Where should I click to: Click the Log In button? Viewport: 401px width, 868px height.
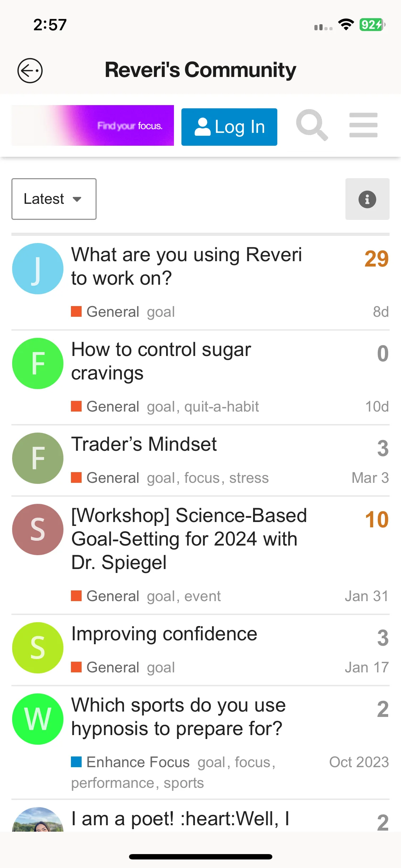(229, 127)
